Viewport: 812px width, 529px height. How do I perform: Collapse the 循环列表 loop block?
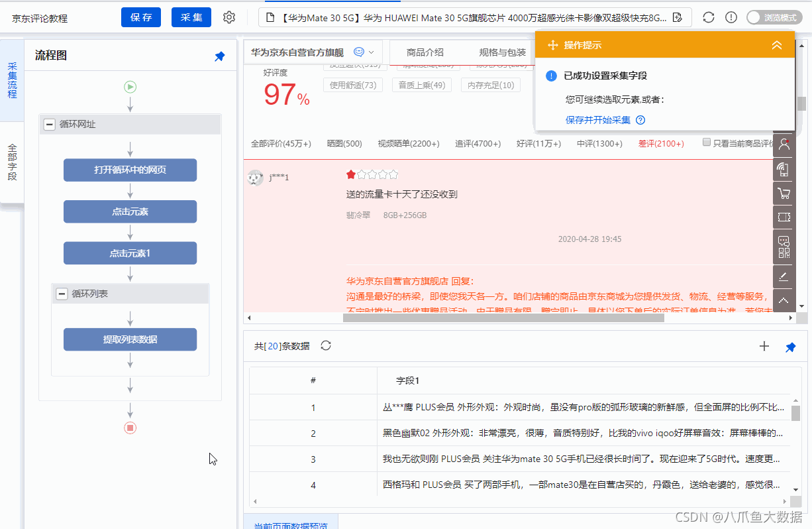(62, 294)
